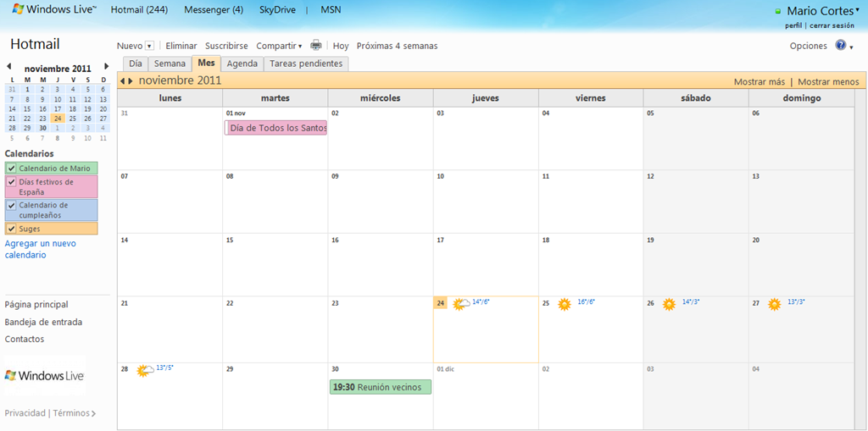Click day number 16 in month grid
This screenshot has height=431, width=868.
coord(335,240)
